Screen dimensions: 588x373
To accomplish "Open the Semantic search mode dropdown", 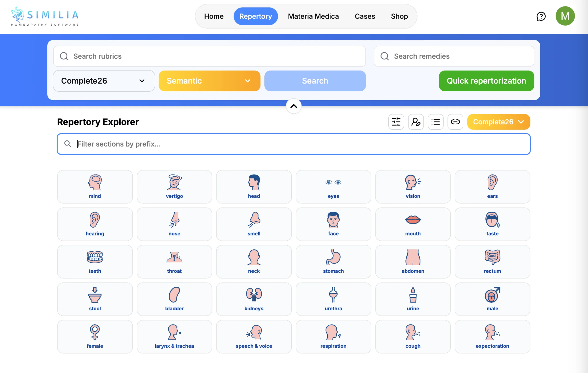I will click(209, 81).
